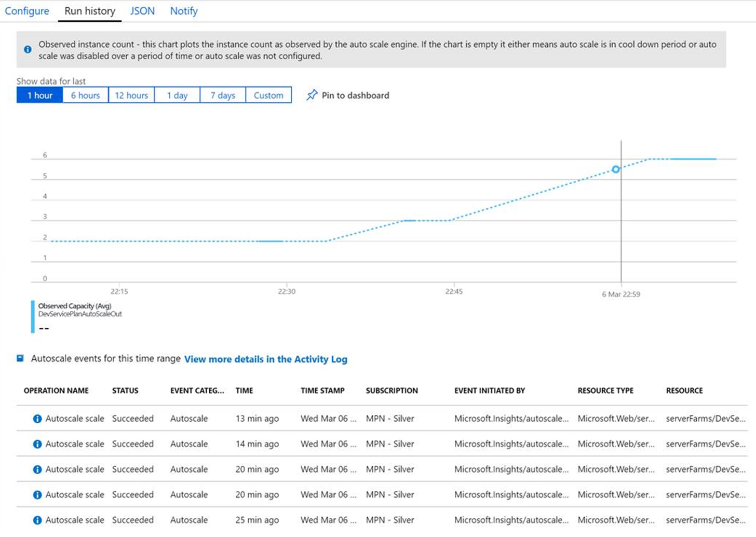Open View more details in the Activity Log

point(266,359)
